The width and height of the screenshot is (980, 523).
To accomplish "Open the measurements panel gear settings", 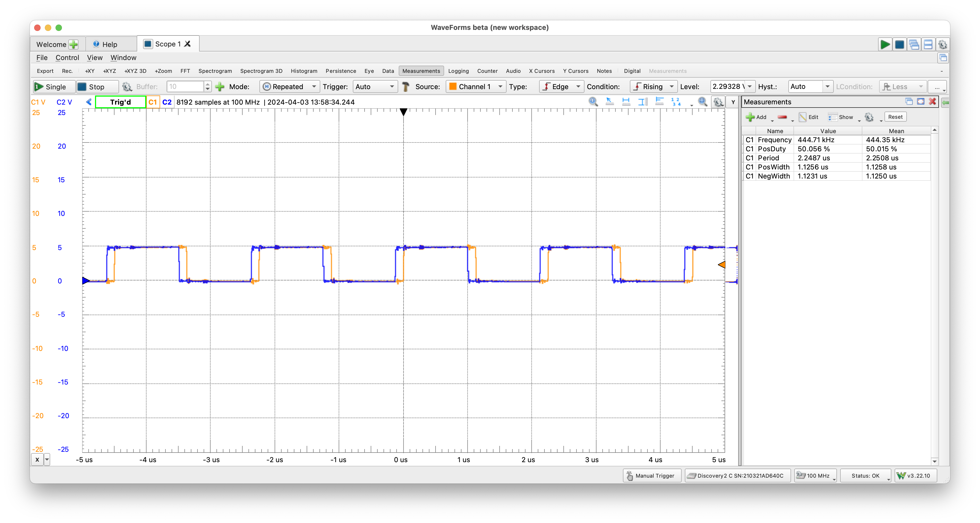I will (869, 117).
